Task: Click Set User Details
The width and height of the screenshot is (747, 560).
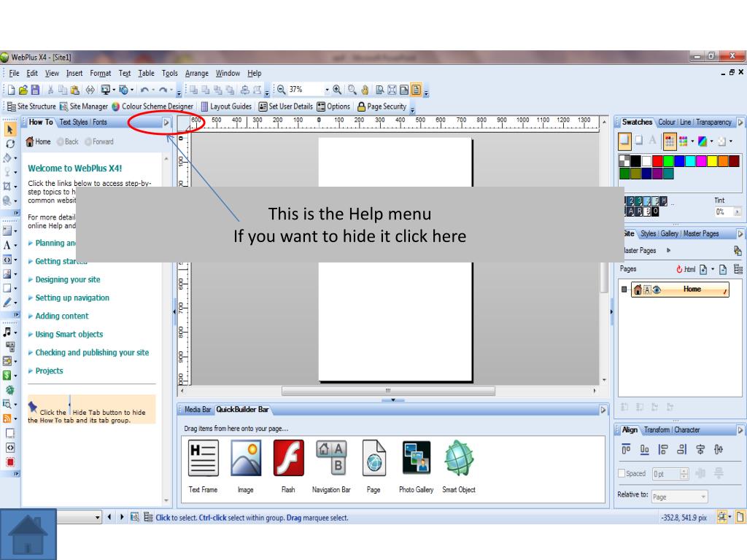Action: click(x=286, y=106)
